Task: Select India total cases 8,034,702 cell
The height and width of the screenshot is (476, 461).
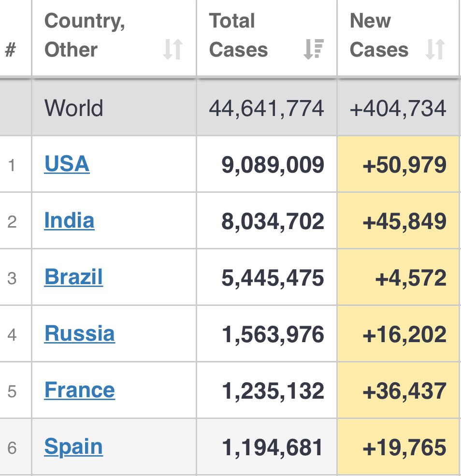Action: [x=267, y=221]
